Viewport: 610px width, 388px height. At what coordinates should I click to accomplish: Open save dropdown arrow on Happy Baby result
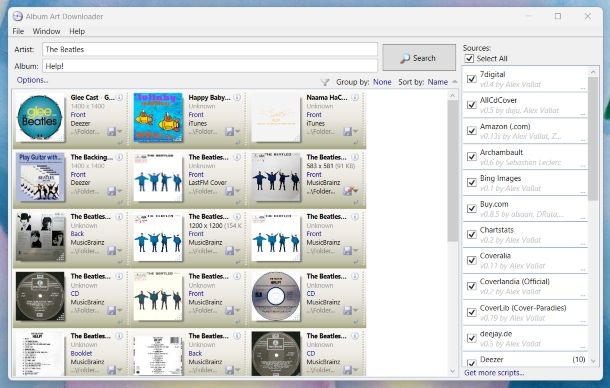coord(237,132)
